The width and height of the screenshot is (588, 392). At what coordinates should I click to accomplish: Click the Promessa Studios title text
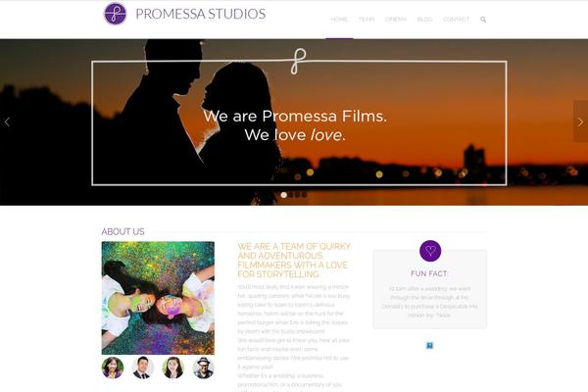coord(201,14)
